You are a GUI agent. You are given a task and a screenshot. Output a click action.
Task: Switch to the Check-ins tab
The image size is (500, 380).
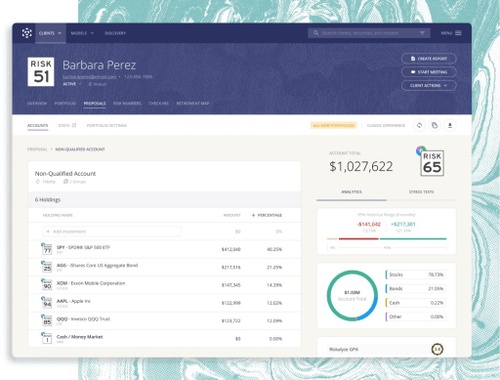click(x=159, y=103)
